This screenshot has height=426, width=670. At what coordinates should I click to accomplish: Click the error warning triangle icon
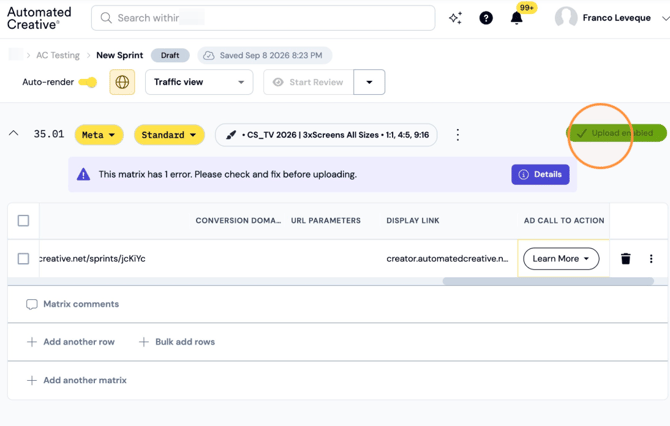pyautogui.click(x=83, y=174)
